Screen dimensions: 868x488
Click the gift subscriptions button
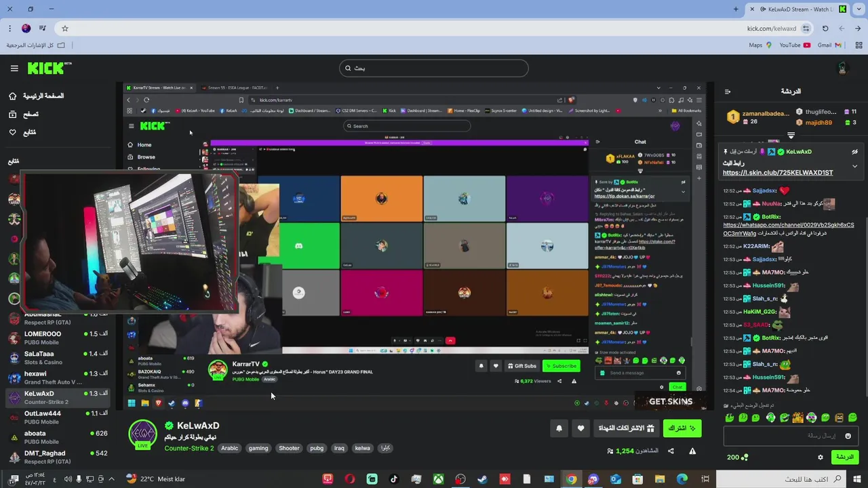[x=626, y=428]
